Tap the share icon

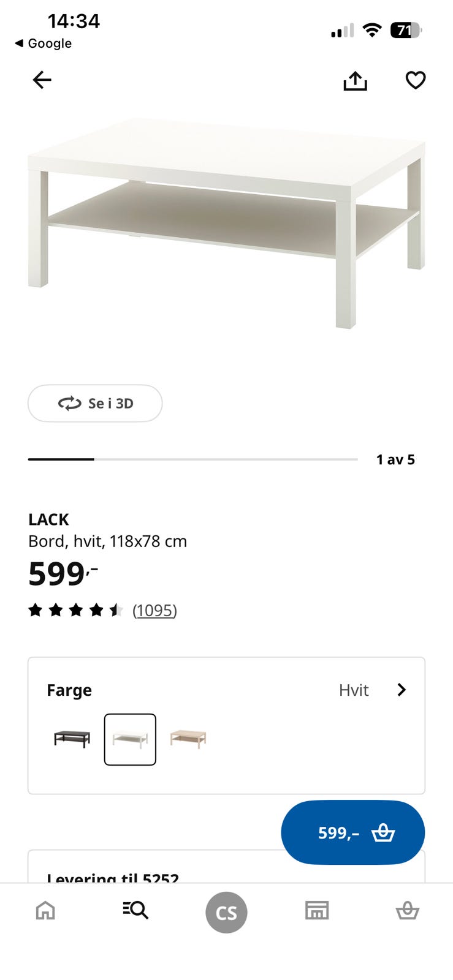(355, 80)
